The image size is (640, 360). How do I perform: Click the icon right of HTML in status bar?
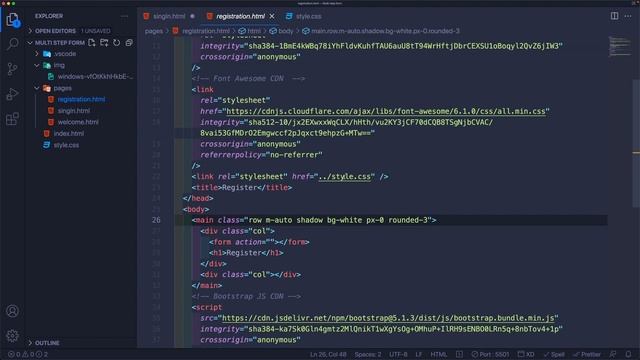(459, 354)
